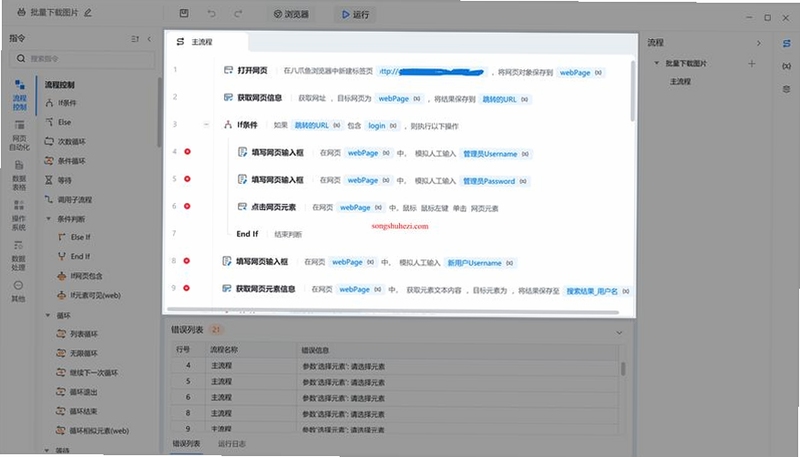Click the red error marker on line 6
Screen dimensions: 800x457
click(x=187, y=206)
